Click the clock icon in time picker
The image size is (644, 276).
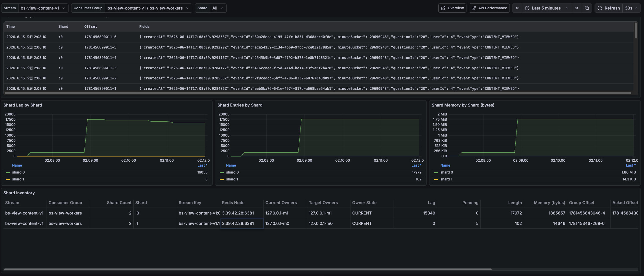[x=527, y=8]
